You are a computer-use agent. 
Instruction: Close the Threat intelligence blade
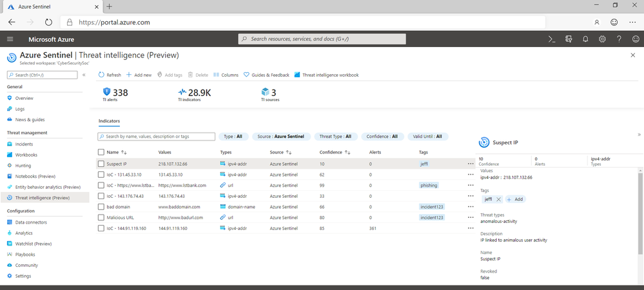633,55
